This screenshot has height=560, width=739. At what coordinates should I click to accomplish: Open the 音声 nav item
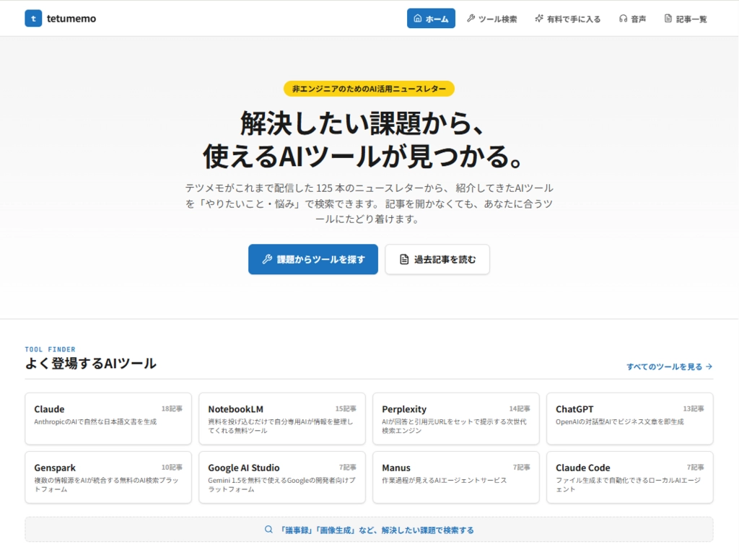tap(632, 19)
